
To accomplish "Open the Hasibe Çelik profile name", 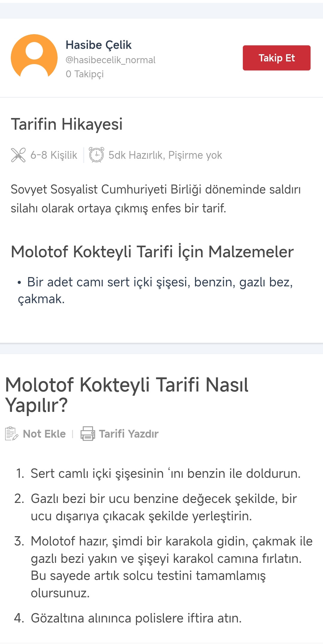I will pos(98,45).
